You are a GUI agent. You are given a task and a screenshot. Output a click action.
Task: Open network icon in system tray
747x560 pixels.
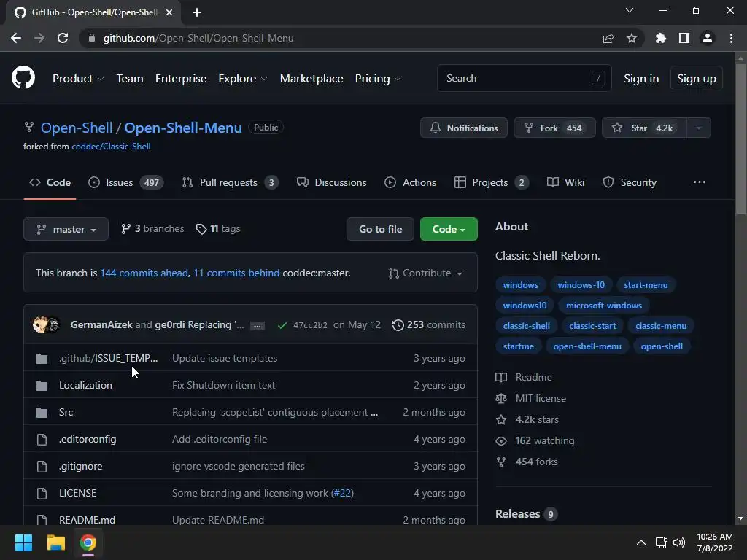point(661,542)
